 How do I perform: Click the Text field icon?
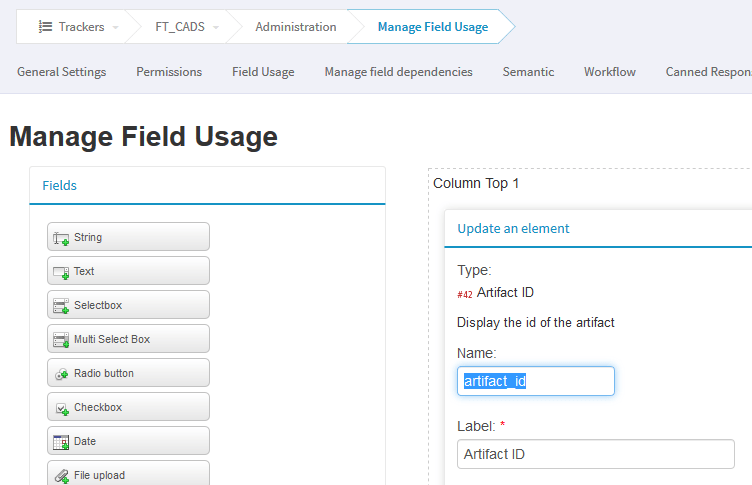coord(61,272)
